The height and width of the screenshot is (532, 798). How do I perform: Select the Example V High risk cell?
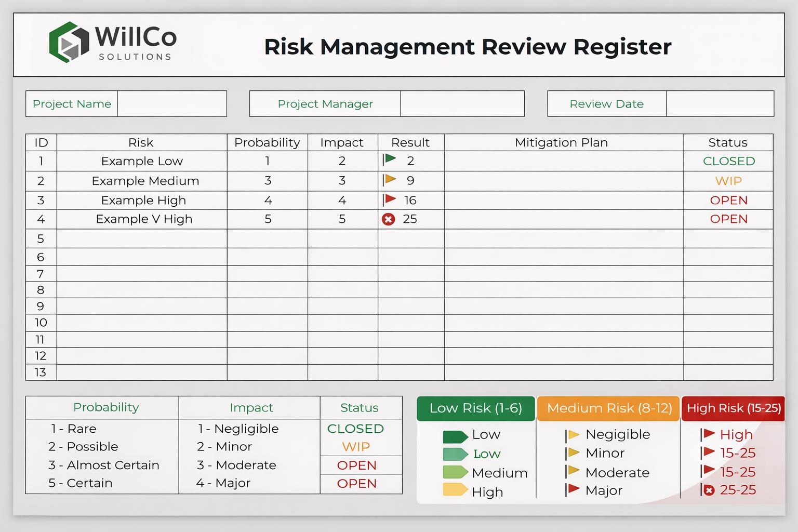point(142,219)
